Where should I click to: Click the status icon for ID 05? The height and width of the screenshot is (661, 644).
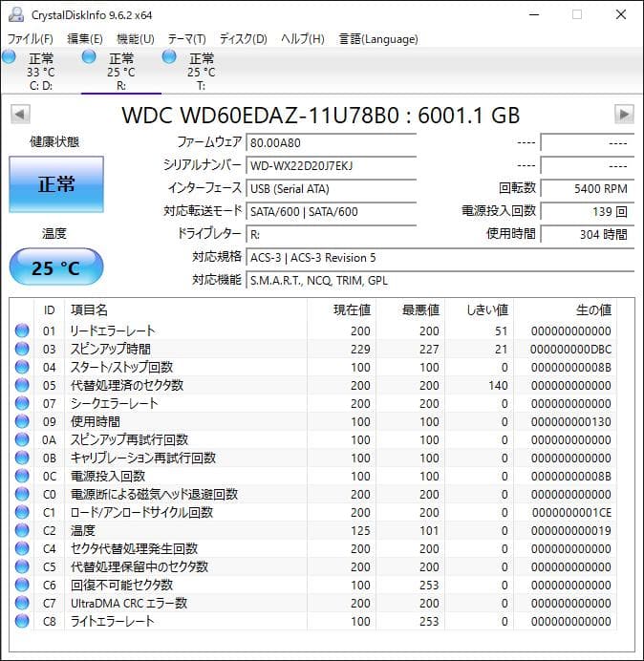pos(22,385)
